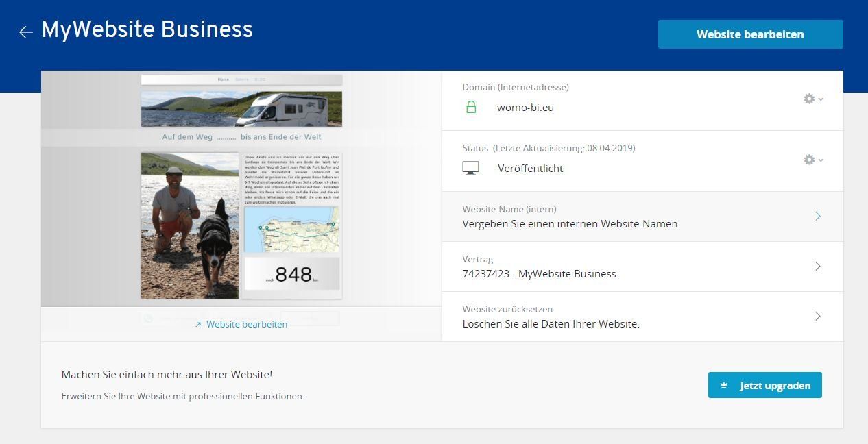Expand the Vertrag row chevron
This screenshot has width=868, height=444.
818,266
